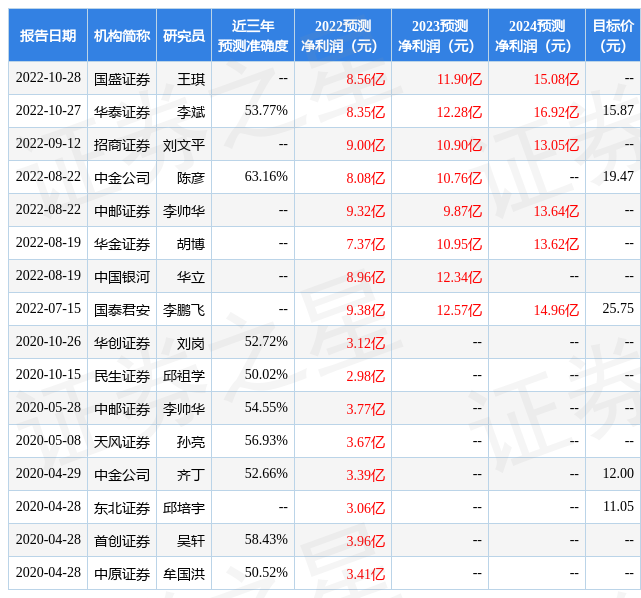Click the 2.98亿 profit value
This screenshot has height=598, width=641.
[365, 376]
